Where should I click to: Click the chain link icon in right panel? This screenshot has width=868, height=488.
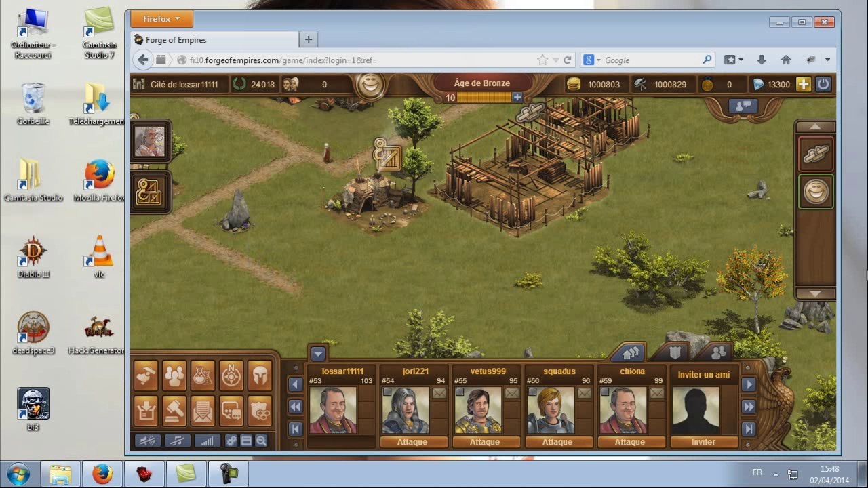816,155
